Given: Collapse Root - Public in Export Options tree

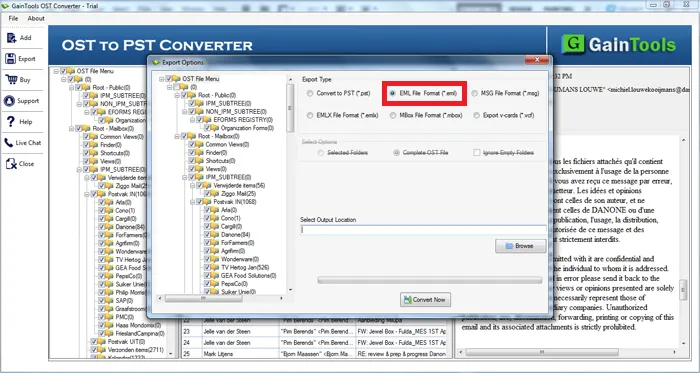Looking at the screenshot, I should (177, 95).
